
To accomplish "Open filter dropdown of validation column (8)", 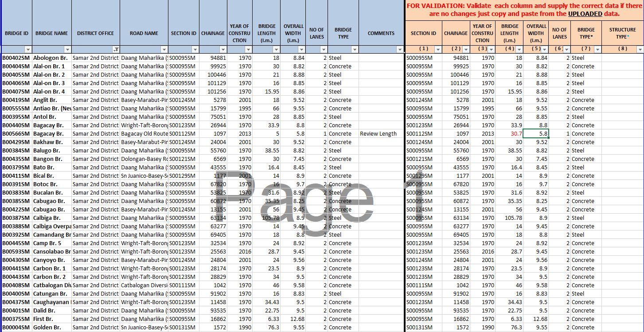I will click(640, 50).
